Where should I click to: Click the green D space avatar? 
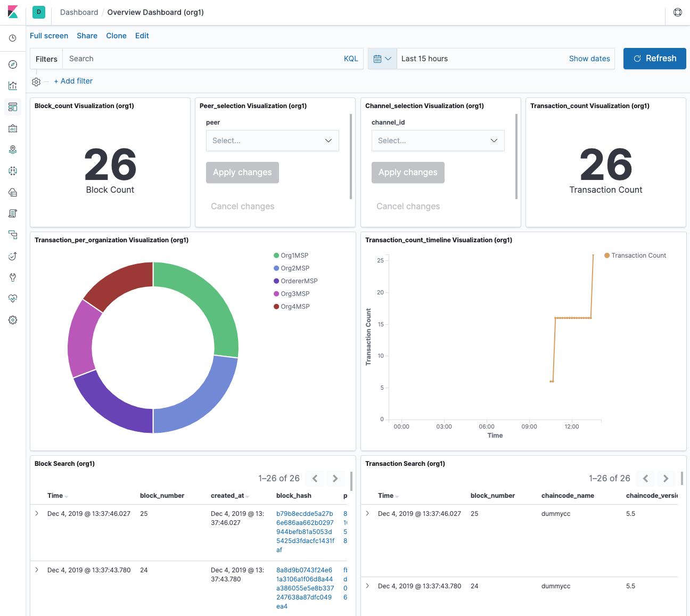click(39, 12)
